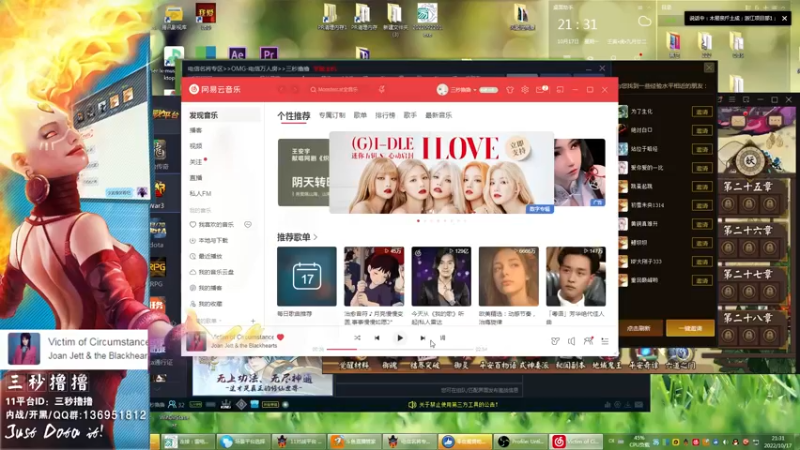Click heartbeat mode icon beside 我喜欢的音乐
The width and height of the screenshot is (800, 450).
pyautogui.click(x=248, y=224)
